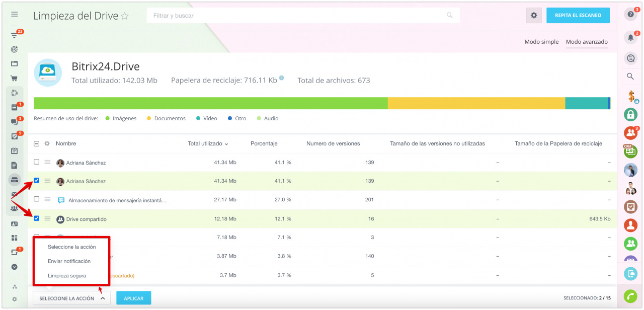
Task: Click the green phone call button
Action: pos(630,296)
